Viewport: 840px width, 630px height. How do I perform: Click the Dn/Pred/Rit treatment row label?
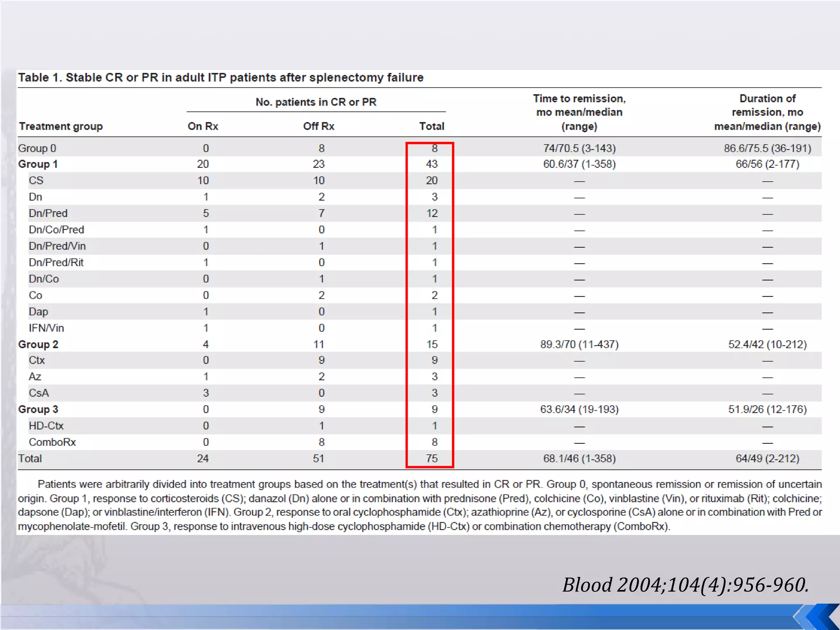click(x=56, y=262)
